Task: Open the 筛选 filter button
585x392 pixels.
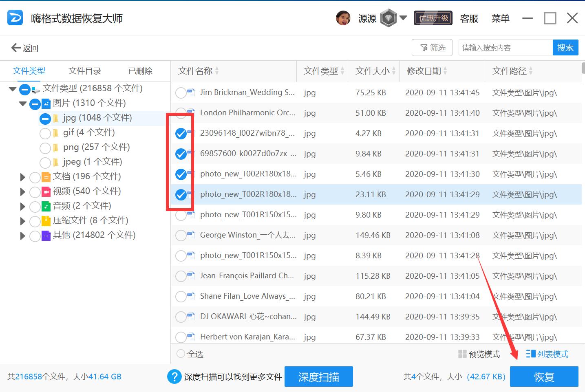Action: point(433,48)
